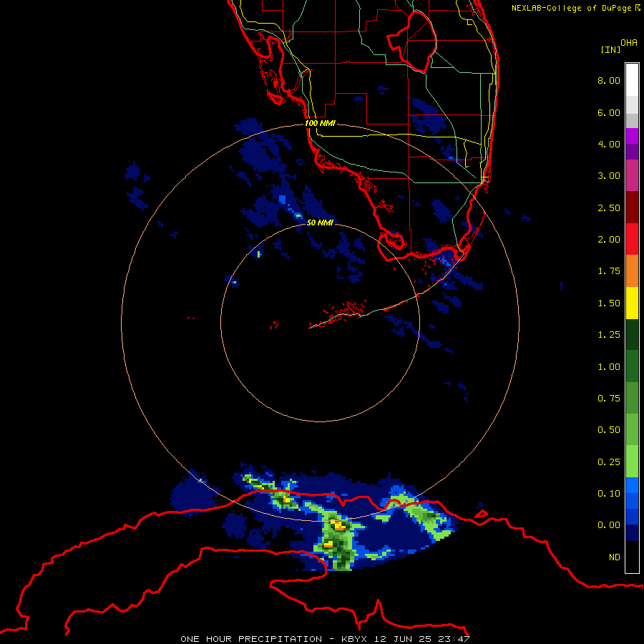Click the 0.25 legend value
Screen dimensions: 644x644
(609, 462)
